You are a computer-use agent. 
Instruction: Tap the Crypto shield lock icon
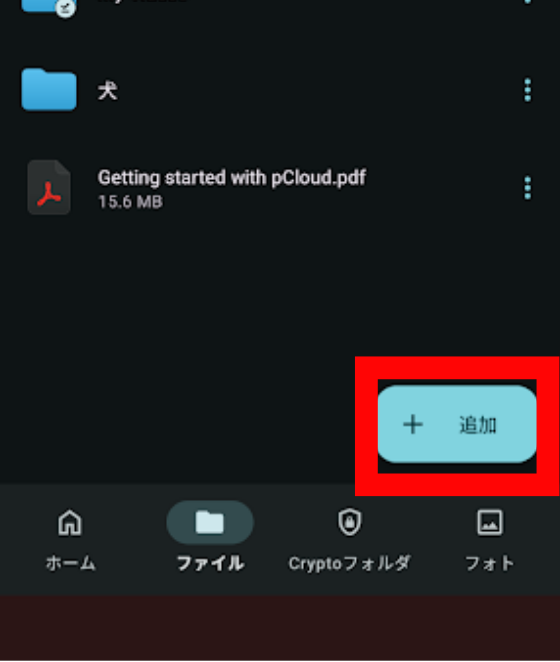(350, 522)
